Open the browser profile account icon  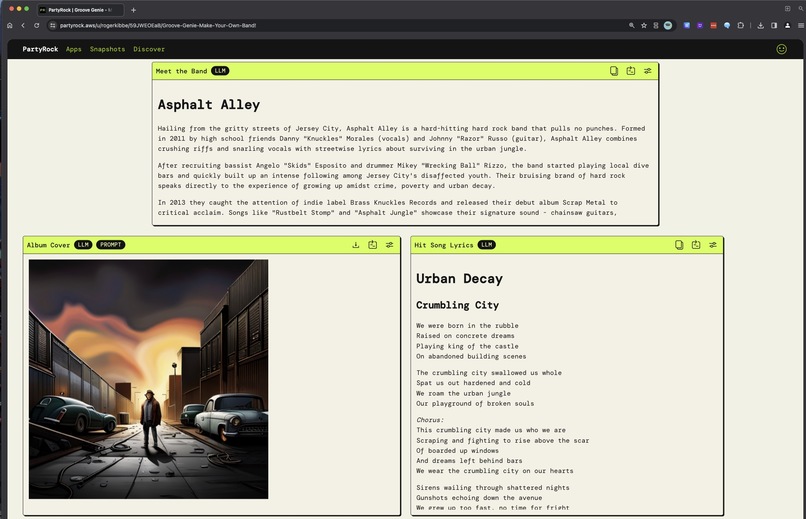point(787,25)
